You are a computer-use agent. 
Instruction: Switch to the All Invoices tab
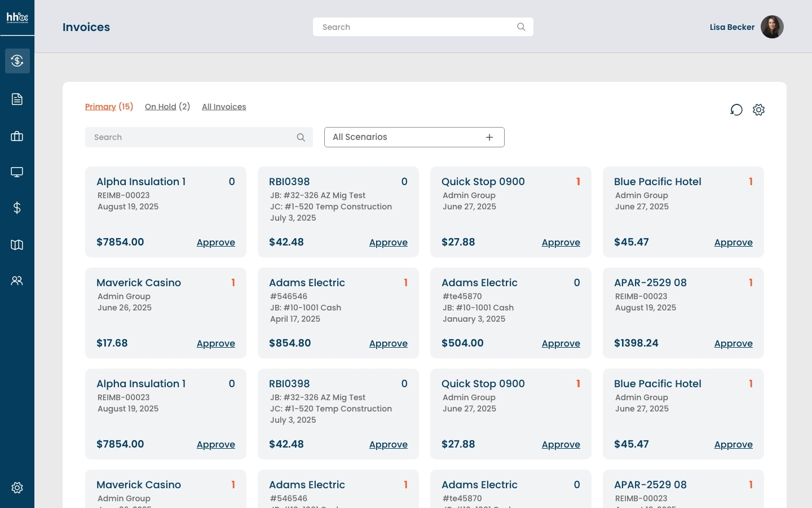224,107
